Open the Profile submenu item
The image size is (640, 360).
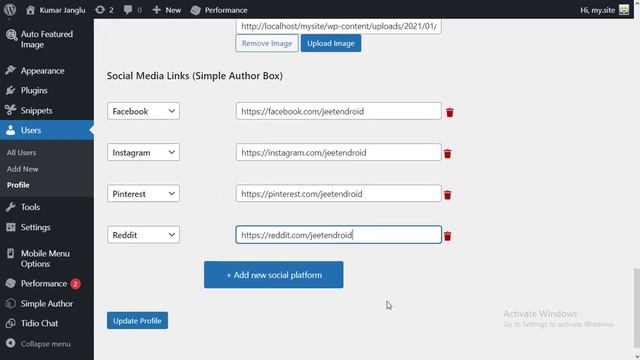coord(18,185)
